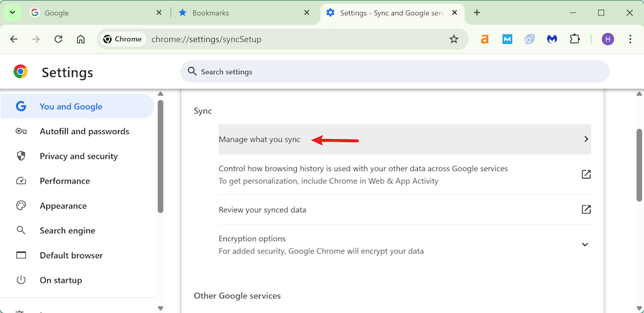This screenshot has height=313, width=644.
Task: Click the key icon for Autofill
Action: [x=21, y=131]
